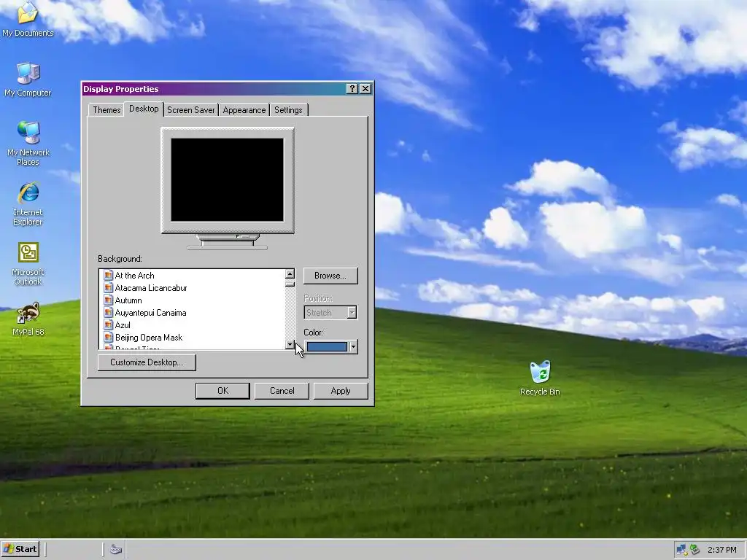
Task: Click the icon beside Autumn
Action: 108,300
